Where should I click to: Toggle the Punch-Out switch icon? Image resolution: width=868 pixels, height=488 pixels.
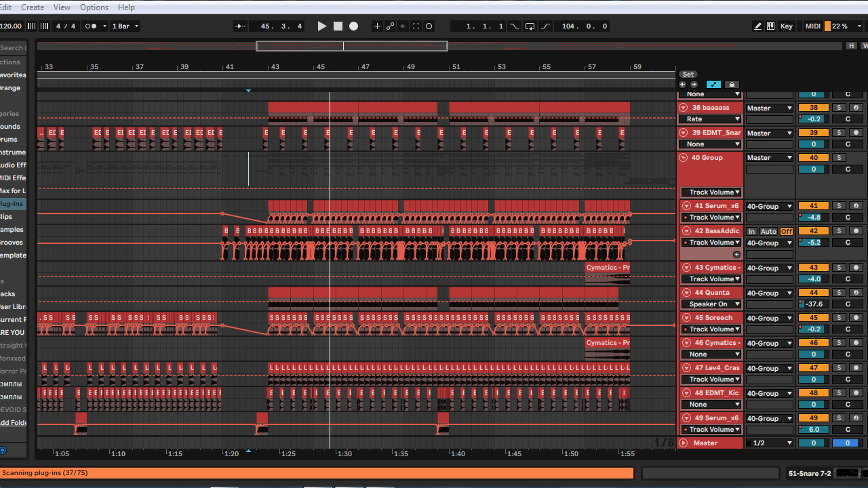click(x=546, y=26)
